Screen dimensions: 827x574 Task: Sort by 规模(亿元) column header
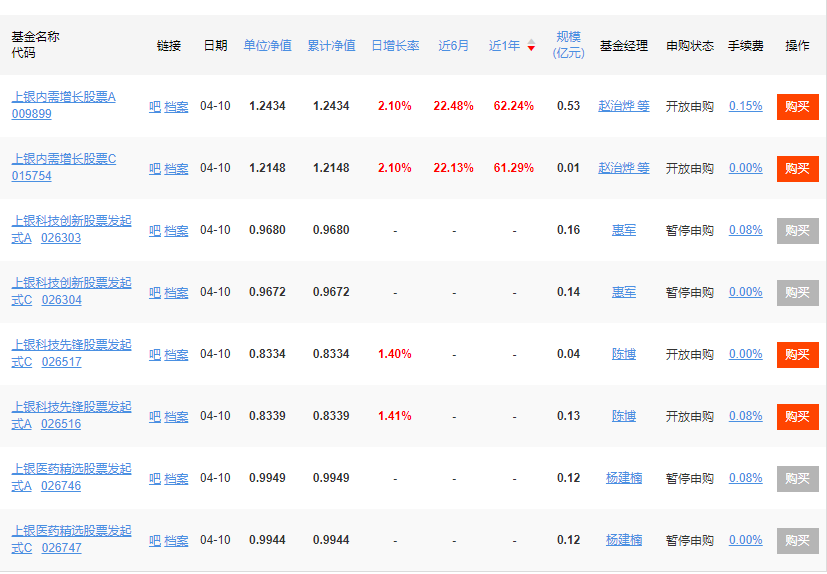pyautogui.click(x=568, y=45)
